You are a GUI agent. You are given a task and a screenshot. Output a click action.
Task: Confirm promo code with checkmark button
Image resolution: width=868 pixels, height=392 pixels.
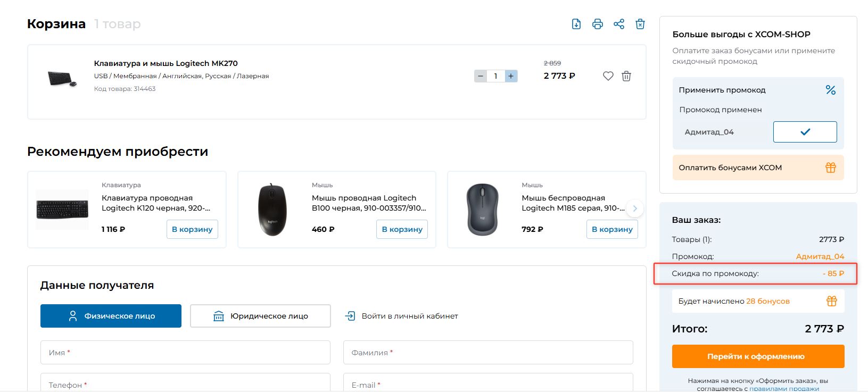805,132
